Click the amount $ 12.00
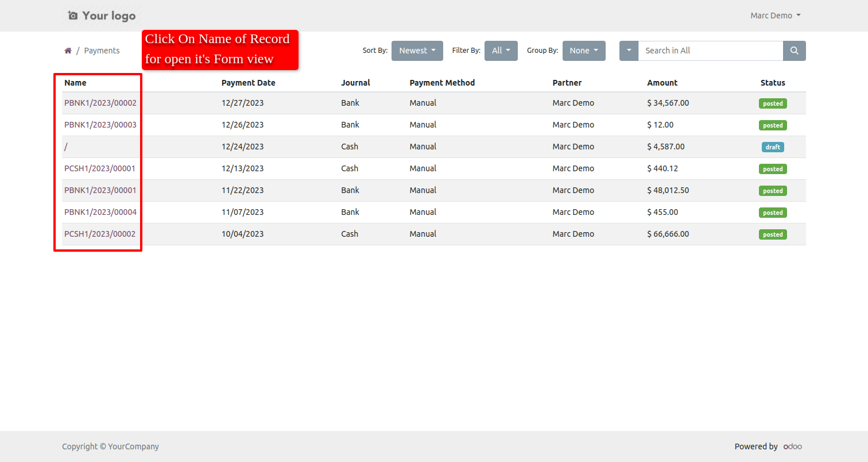Image resolution: width=868 pixels, height=462 pixels. point(661,125)
